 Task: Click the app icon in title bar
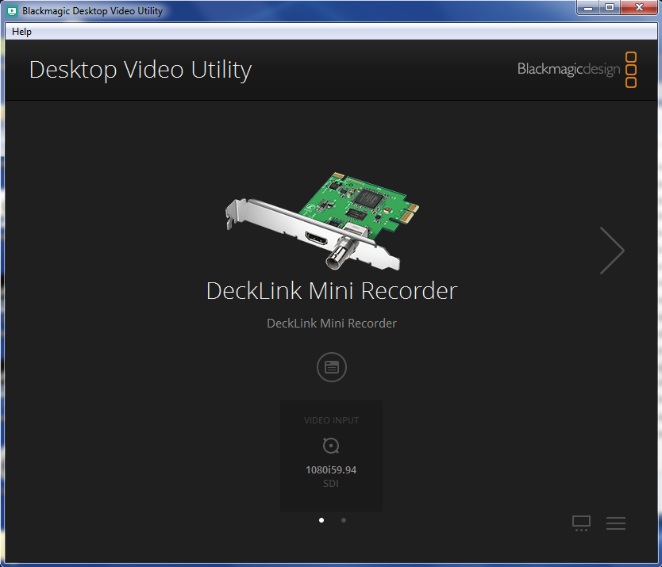click(x=12, y=11)
